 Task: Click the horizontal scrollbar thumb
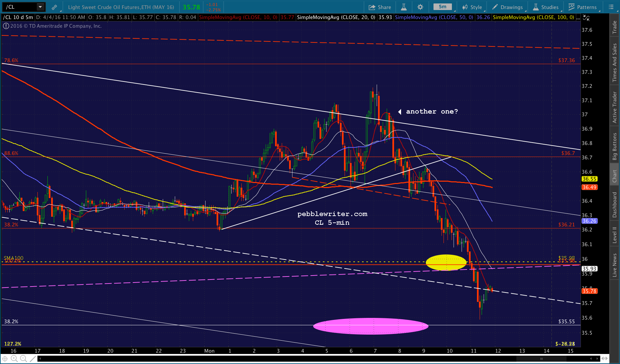[541, 359]
